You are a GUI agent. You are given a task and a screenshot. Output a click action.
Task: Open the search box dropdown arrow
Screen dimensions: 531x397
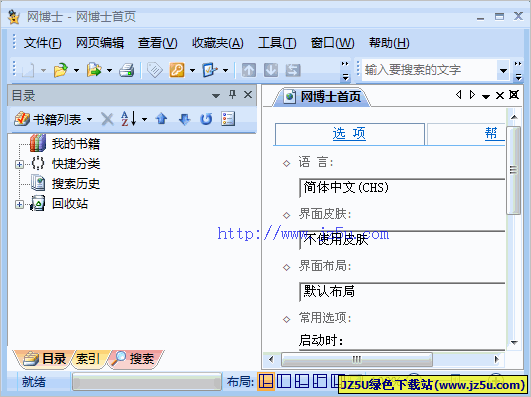pyautogui.click(x=503, y=71)
